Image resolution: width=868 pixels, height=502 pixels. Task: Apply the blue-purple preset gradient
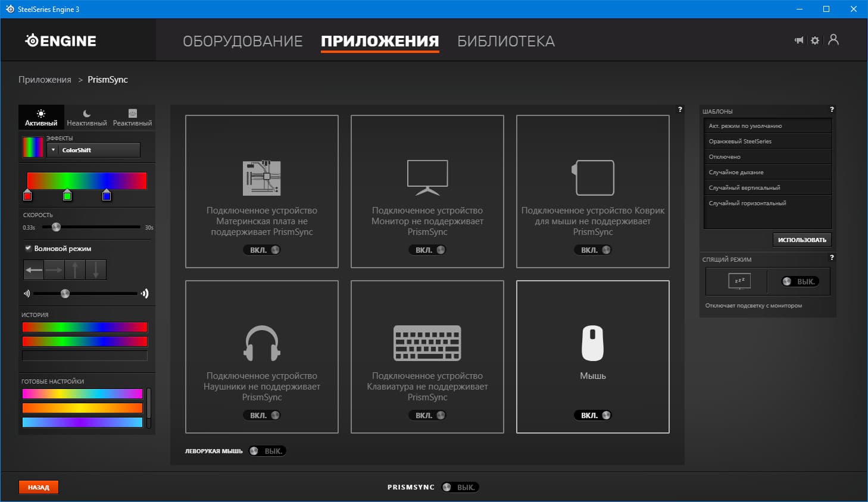[x=83, y=422]
